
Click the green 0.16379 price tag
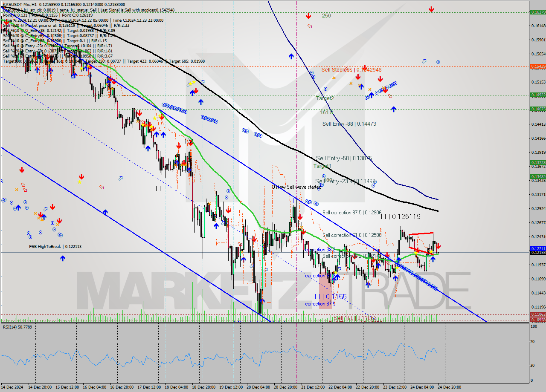coord(537,12)
